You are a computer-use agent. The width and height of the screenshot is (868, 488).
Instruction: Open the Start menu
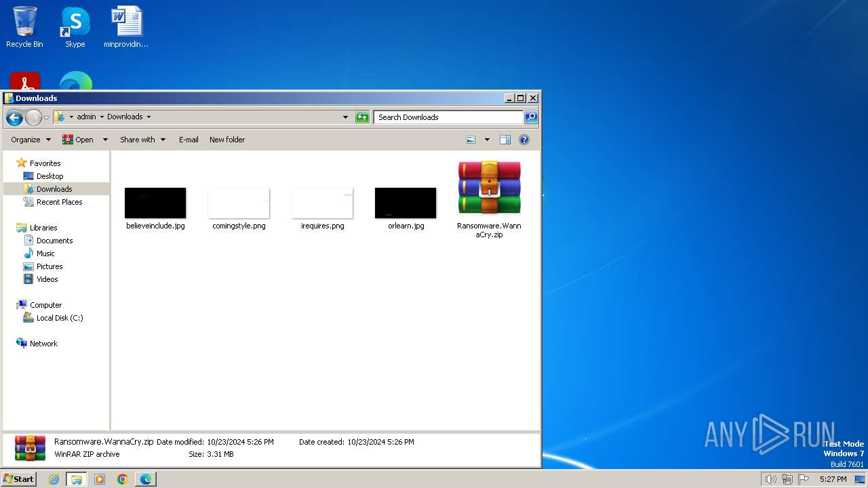click(x=18, y=479)
